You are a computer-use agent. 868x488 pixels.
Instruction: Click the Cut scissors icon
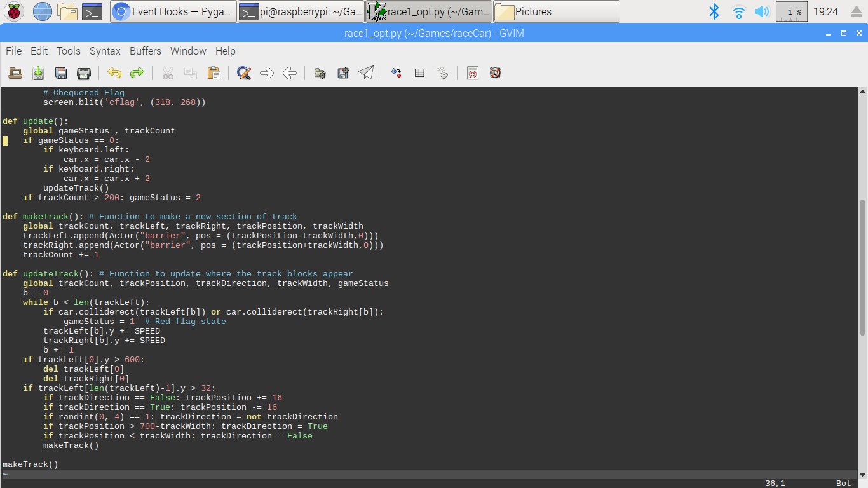(168, 73)
